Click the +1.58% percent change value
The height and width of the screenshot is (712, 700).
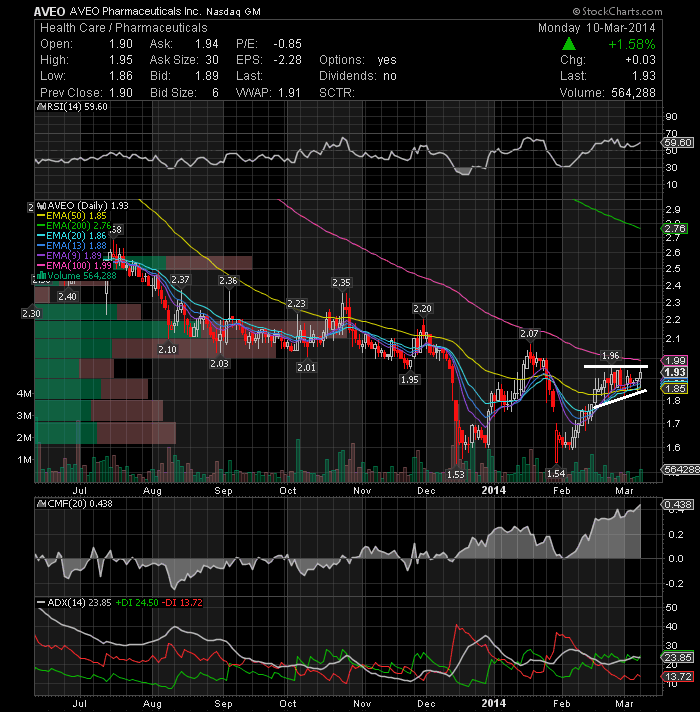(x=631, y=44)
